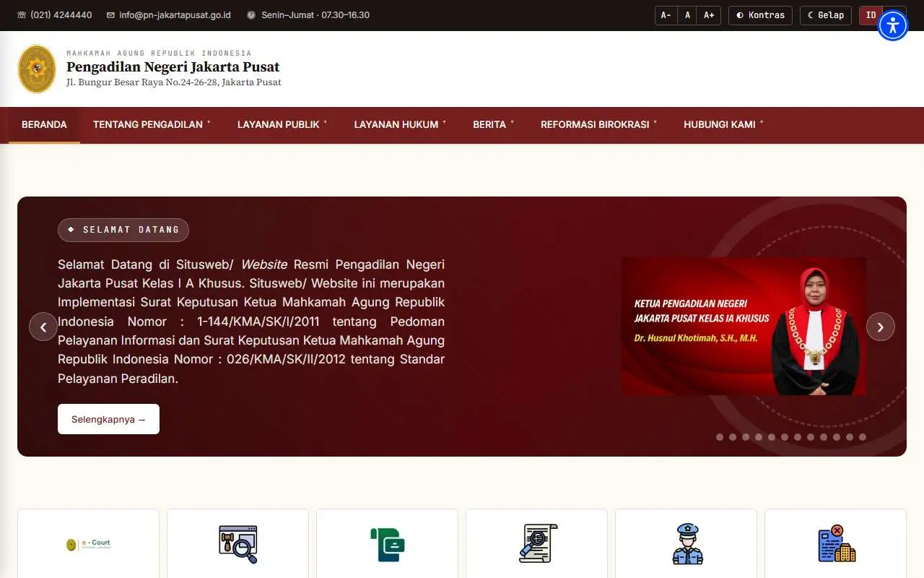Open the police officer icon card
Viewport: 924px width, 578px height.
pos(686,543)
